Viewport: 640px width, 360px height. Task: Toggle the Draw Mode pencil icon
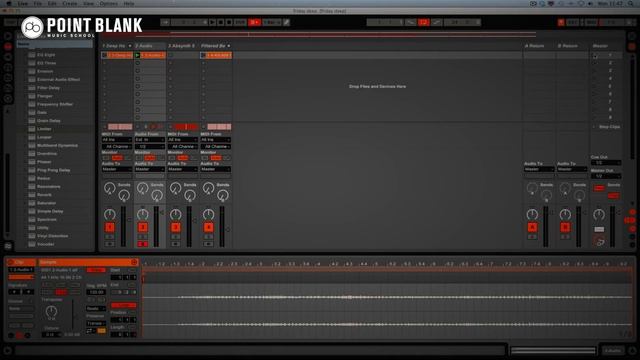pos(287,22)
